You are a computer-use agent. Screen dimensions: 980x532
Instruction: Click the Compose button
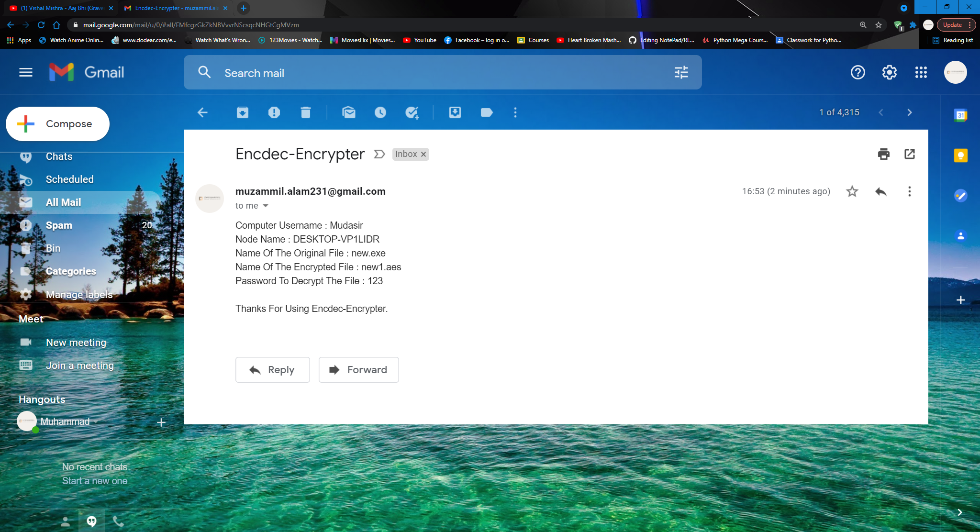click(57, 124)
